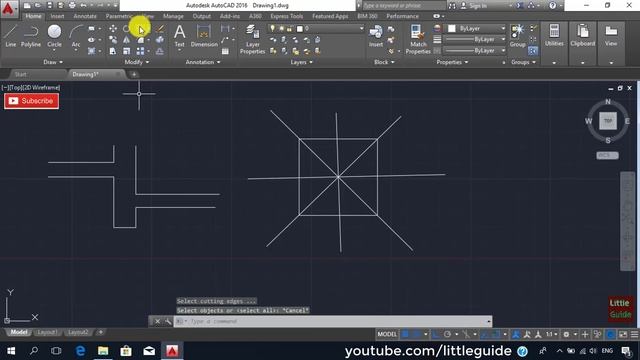Click the Insert block icon
Viewport: 640px width, 360px height.
pos(376,36)
